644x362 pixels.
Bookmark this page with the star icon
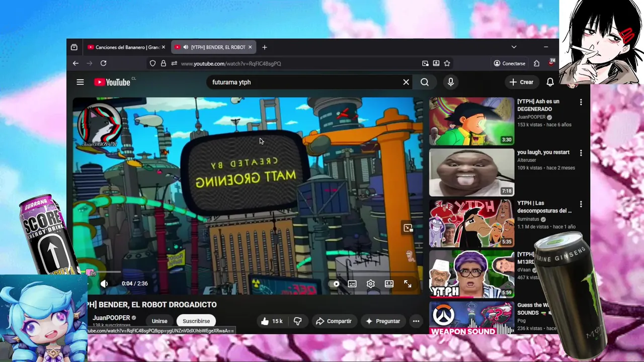click(x=447, y=63)
